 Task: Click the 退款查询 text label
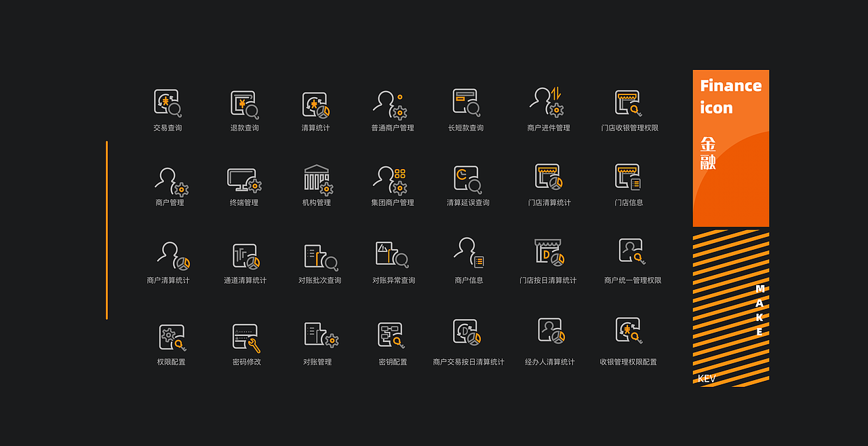point(244,128)
